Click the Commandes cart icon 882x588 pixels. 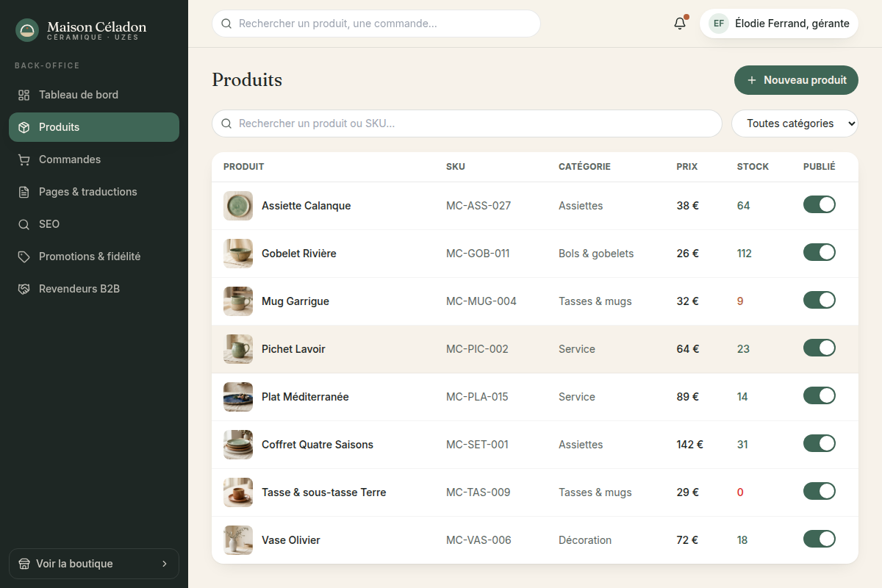(x=24, y=159)
